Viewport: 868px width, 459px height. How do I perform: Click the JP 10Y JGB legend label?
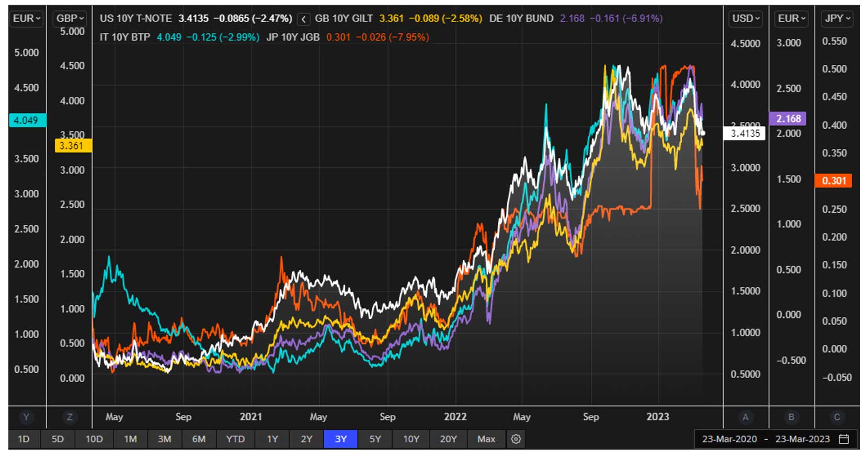(x=293, y=37)
